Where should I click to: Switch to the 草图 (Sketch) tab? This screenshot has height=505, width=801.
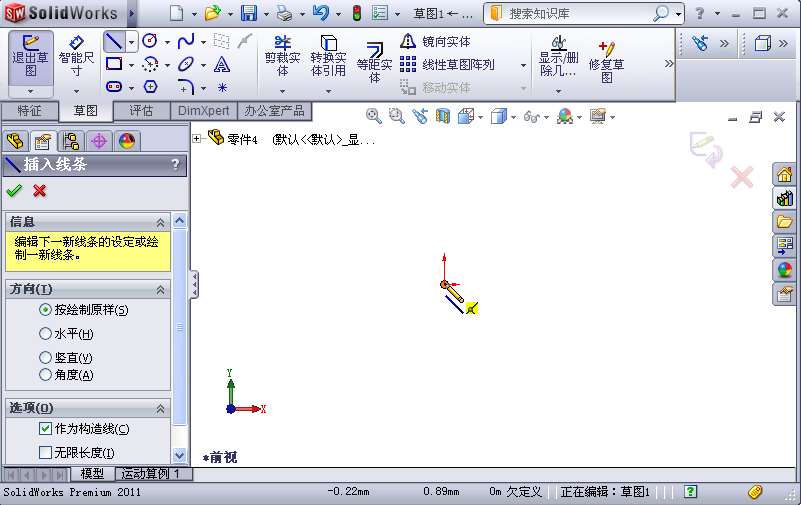coord(85,111)
